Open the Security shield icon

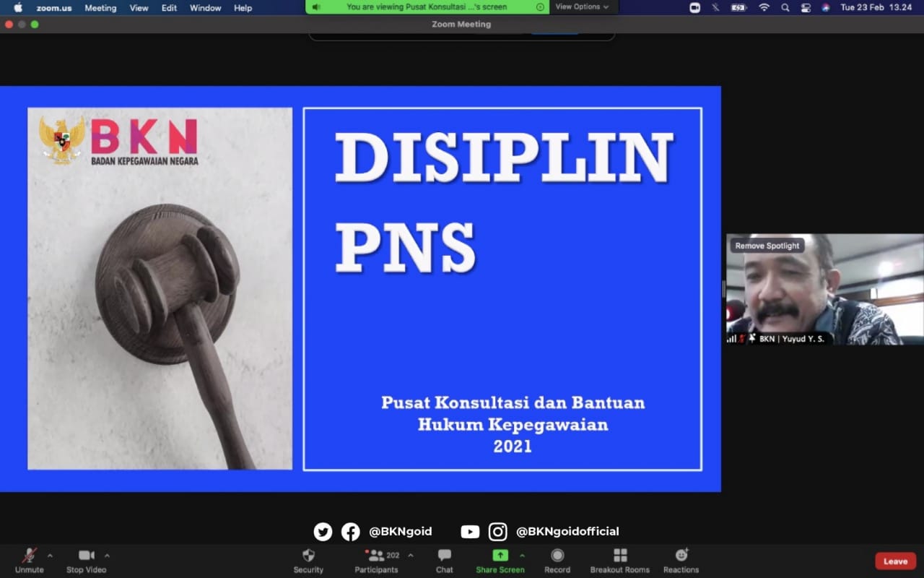[308, 556]
